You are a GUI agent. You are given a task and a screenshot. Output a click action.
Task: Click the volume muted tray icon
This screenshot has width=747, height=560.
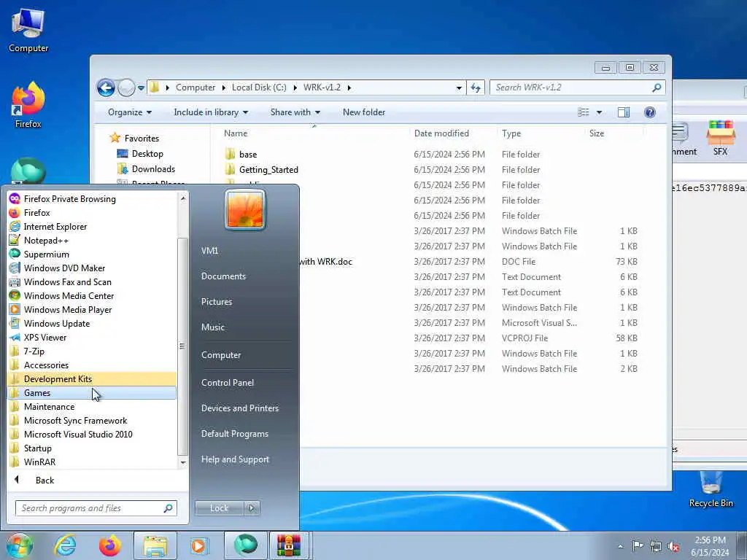click(x=673, y=547)
